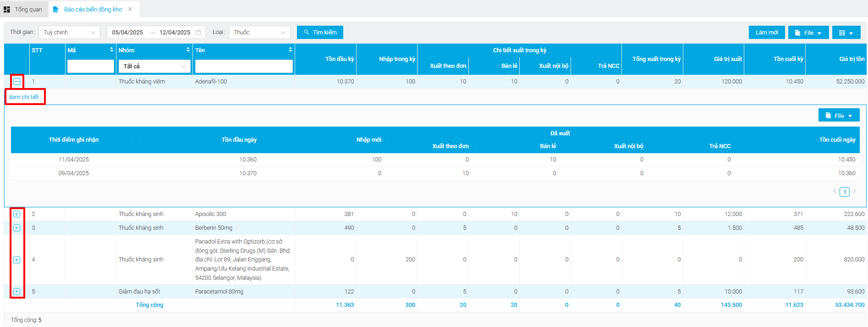Click the Đã xuất detail group header
This screenshot has width=868, height=327.
point(560,133)
